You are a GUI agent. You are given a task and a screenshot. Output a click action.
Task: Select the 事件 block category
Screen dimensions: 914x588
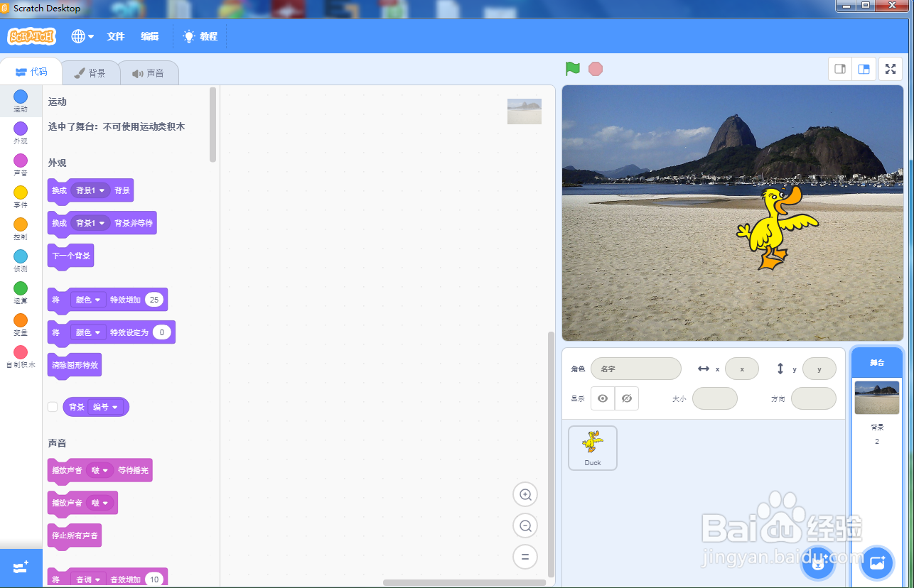pyautogui.click(x=21, y=197)
